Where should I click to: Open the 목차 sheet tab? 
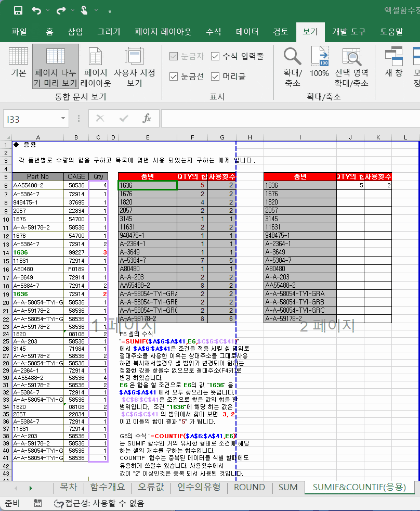(69, 487)
